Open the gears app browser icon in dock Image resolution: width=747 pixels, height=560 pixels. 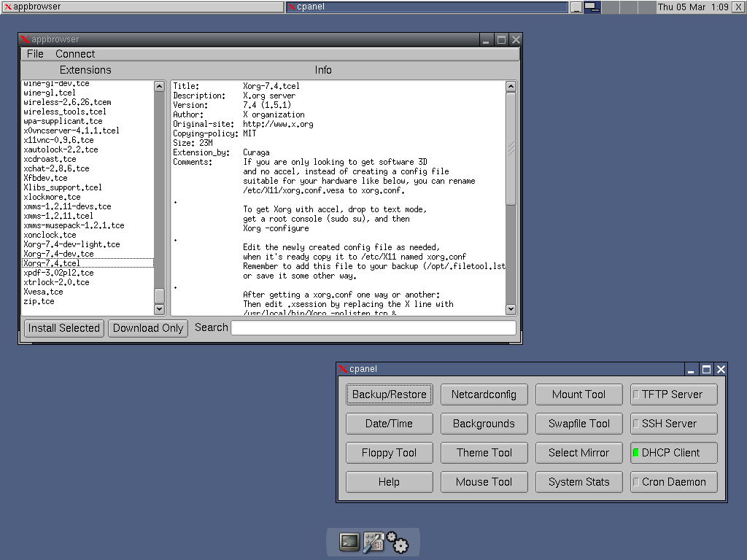pos(398,542)
